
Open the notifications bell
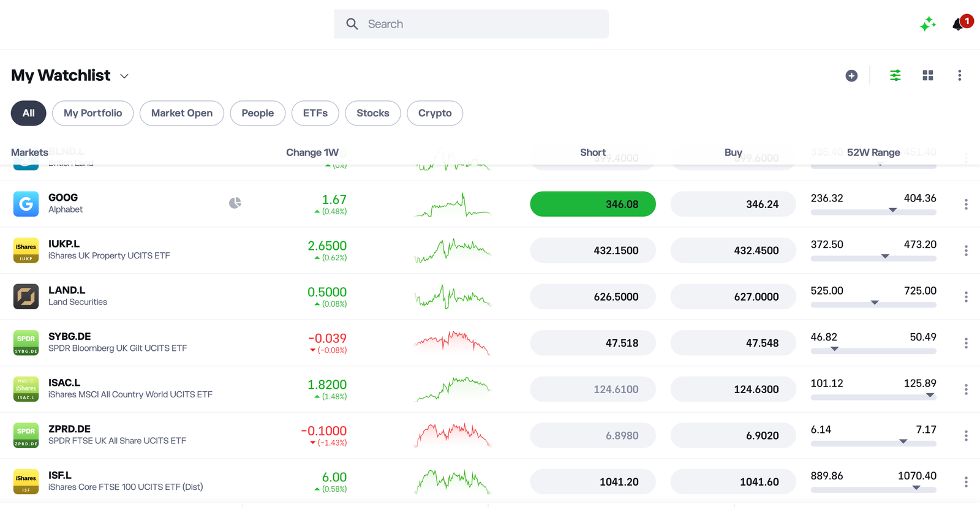pyautogui.click(x=958, y=24)
